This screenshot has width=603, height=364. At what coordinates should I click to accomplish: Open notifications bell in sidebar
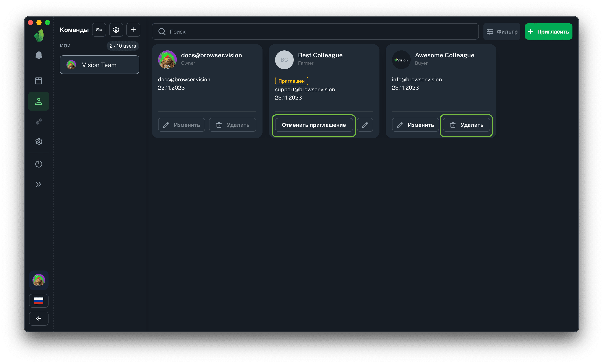coord(39,55)
